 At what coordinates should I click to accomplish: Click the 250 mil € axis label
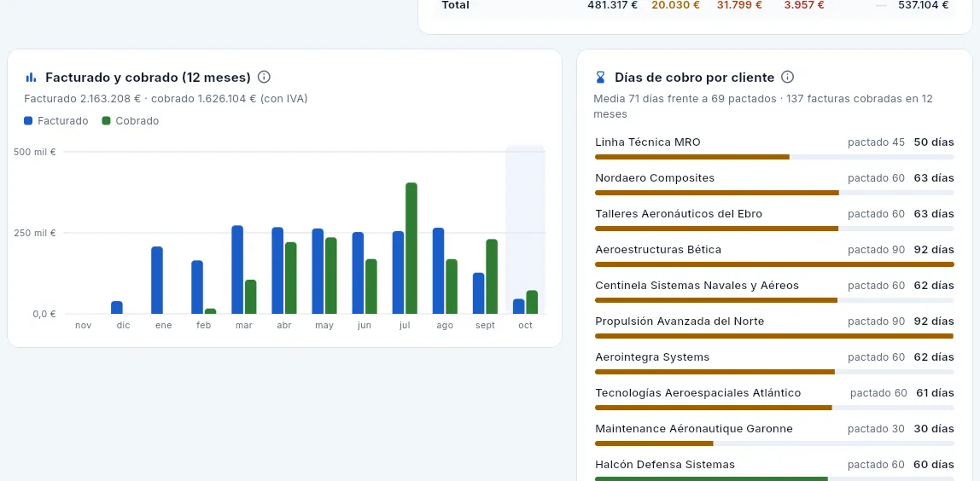35,233
